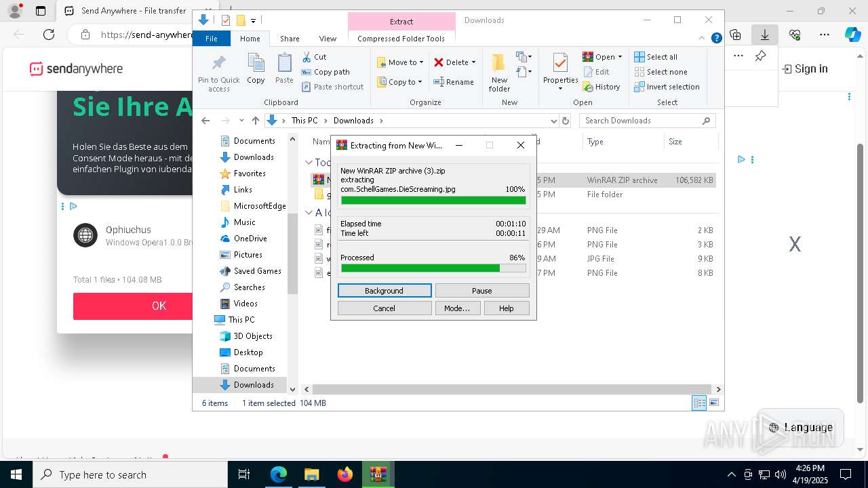Click the Processed 86% progress bar
Screen dimensions: 868x488
click(x=433, y=268)
